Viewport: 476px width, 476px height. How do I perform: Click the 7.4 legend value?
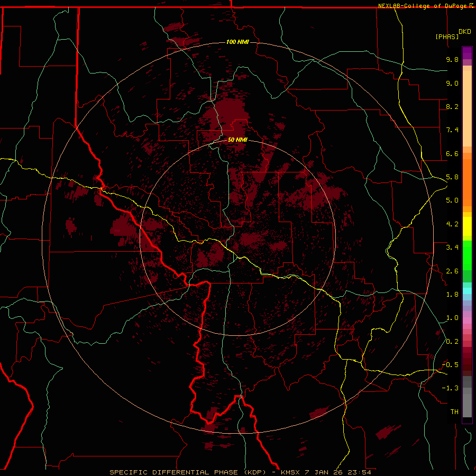(452, 130)
